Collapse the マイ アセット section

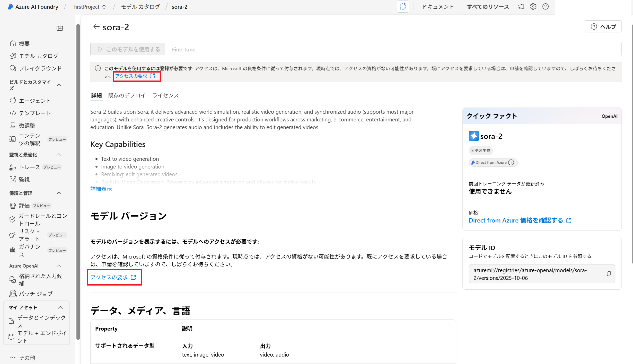pos(60,307)
